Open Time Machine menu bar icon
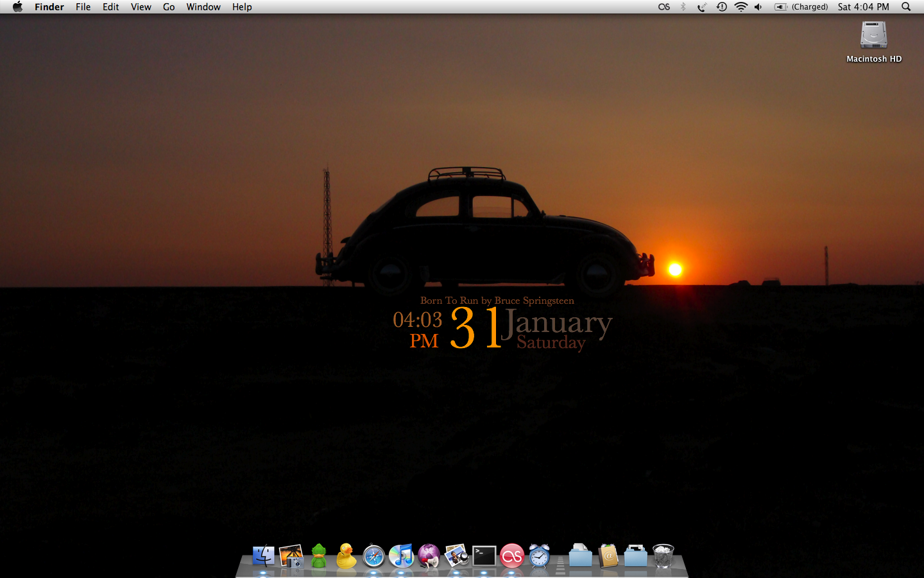 pos(722,7)
